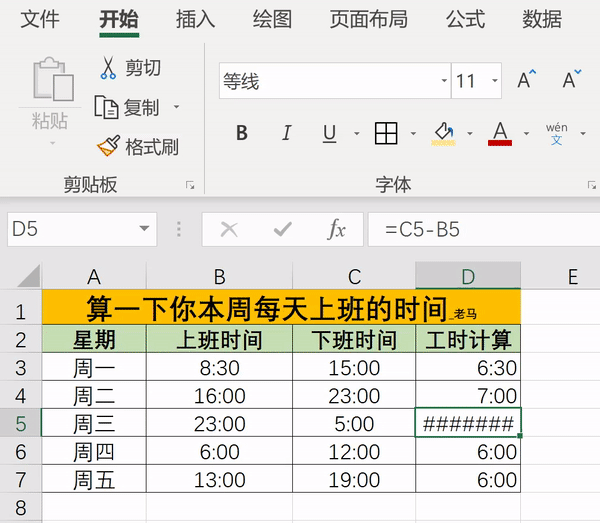Apply the red font color A
600x523 pixels.
(x=500, y=134)
